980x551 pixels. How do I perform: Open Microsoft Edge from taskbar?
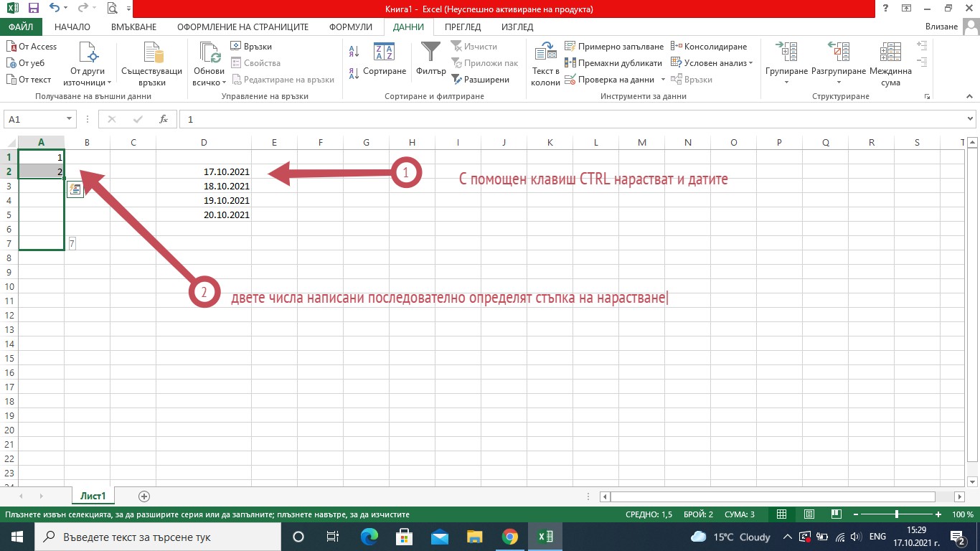click(369, 536)
